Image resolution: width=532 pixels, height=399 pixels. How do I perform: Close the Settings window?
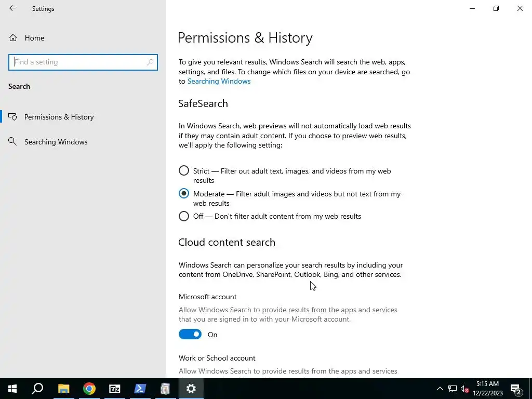pos(520,8)
